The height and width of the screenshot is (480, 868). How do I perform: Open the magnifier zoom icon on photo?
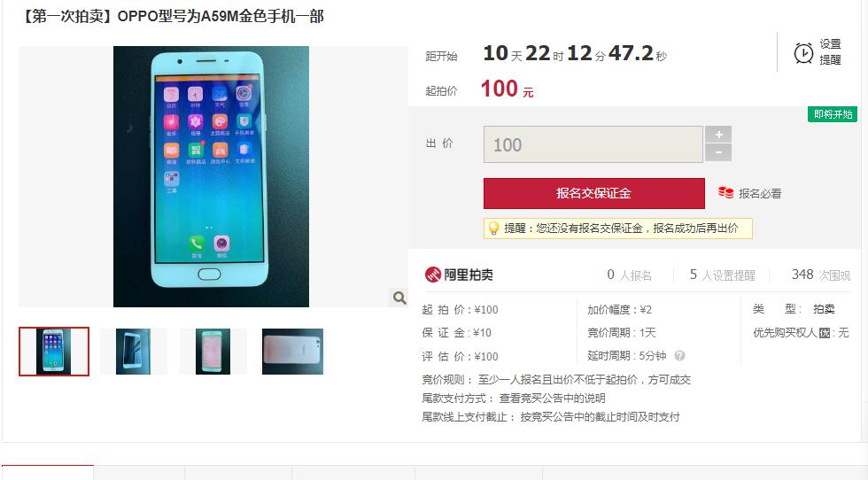[399, 298]
